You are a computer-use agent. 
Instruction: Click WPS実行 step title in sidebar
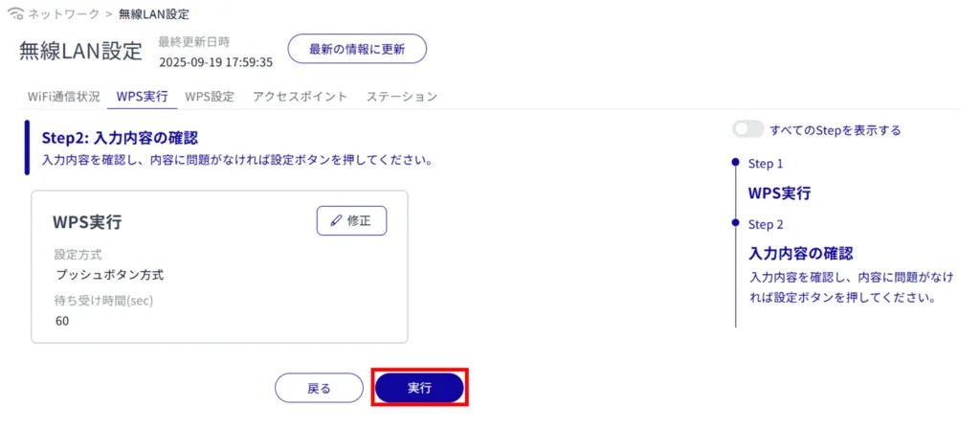coord(779,192)
